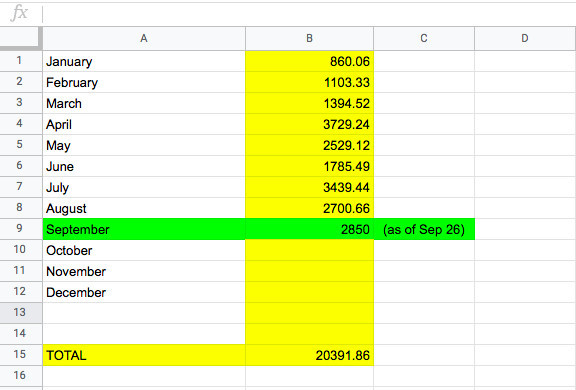Screen dimensions: 576x390
Task: Click the fx formula icon
Action: click(19, 13)
